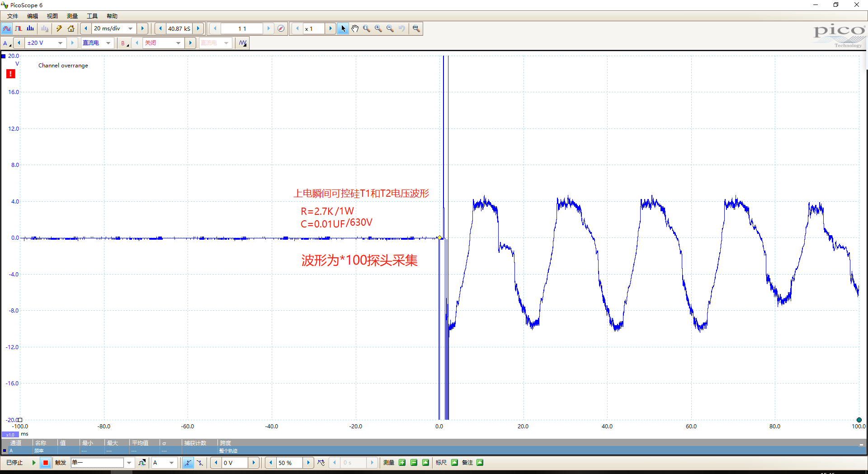Click the Home icon in toolbar
868x474 pixels.
click(x=71, y=28)
